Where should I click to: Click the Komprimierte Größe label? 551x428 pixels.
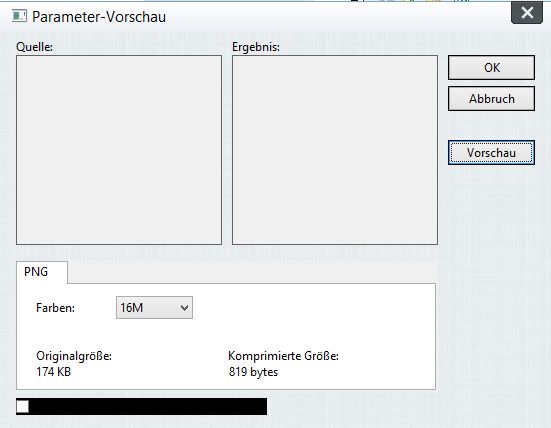coord(283,356)
